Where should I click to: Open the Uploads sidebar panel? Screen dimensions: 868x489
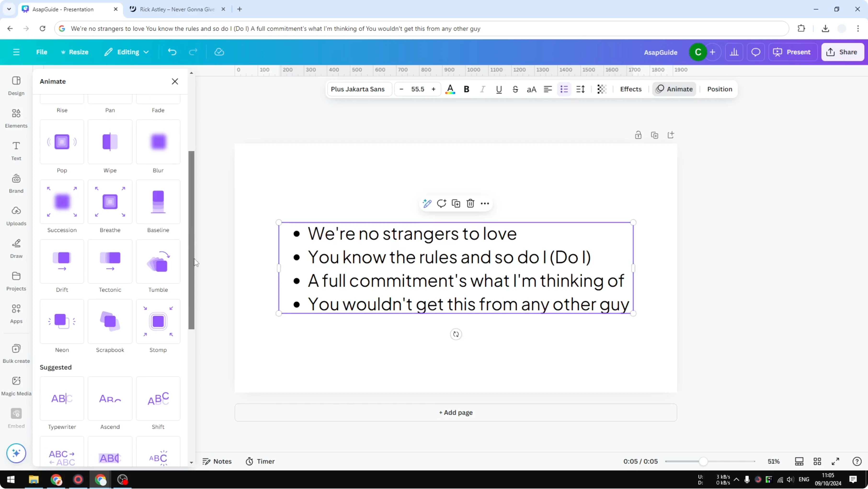(x=16, y=216)
